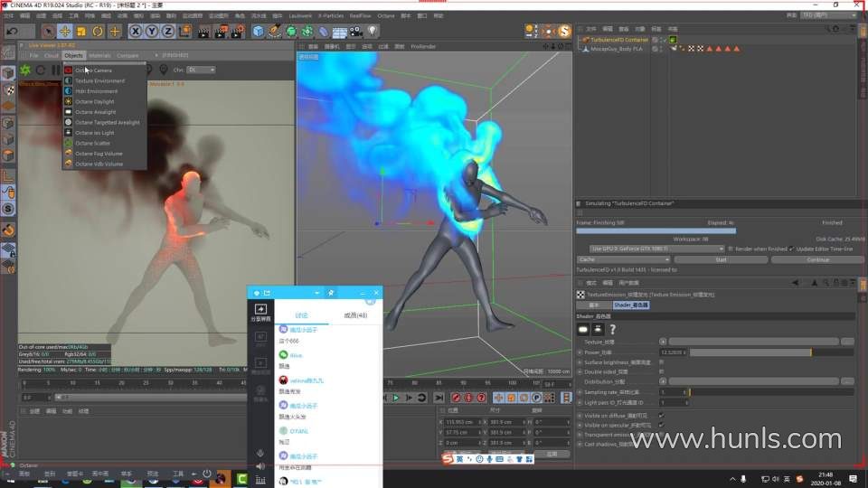Toggle the Z axis lock icon

[168, 32]
